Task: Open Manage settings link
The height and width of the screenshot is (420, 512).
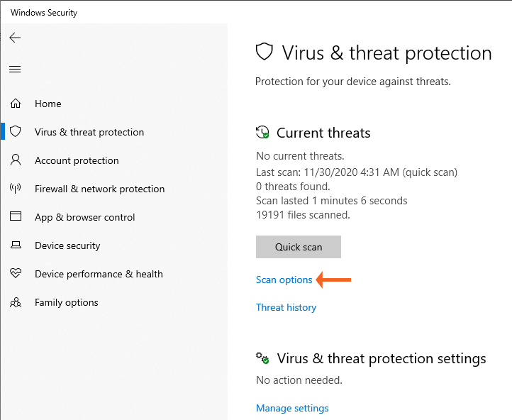Action: point(292,408)
